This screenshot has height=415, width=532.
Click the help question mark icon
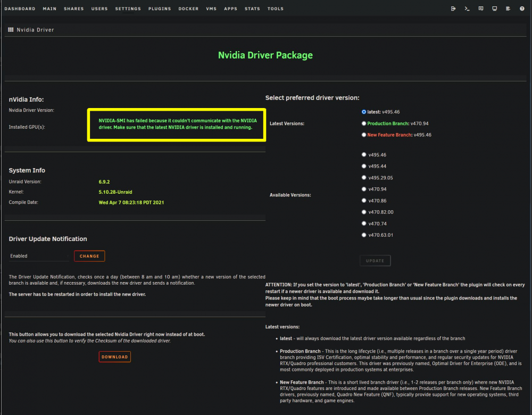click(522, 9)
